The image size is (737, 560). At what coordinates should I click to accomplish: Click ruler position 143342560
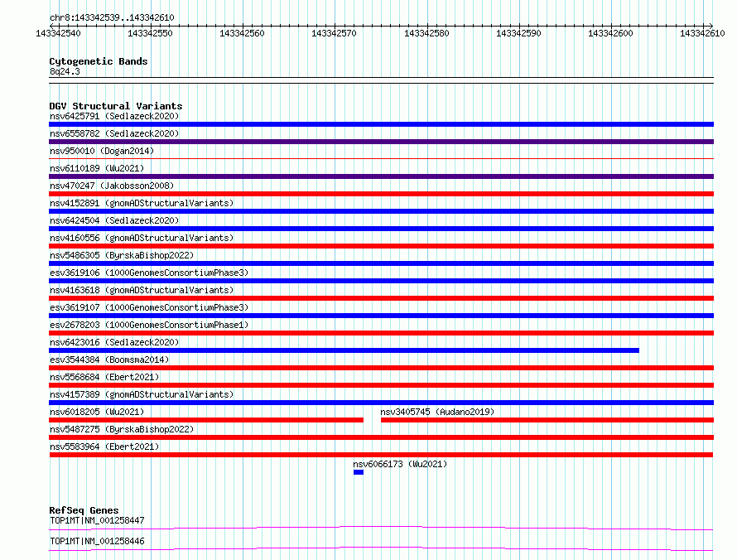[242, 33]
